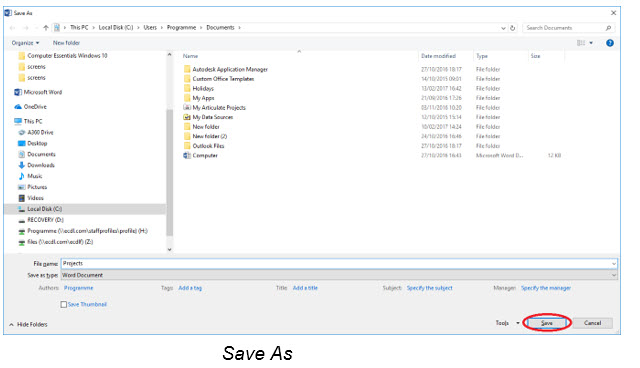Click Specify the subject link
Image resolution: width=640 pixels, height=368 pixels.
[x=429, y=288]
